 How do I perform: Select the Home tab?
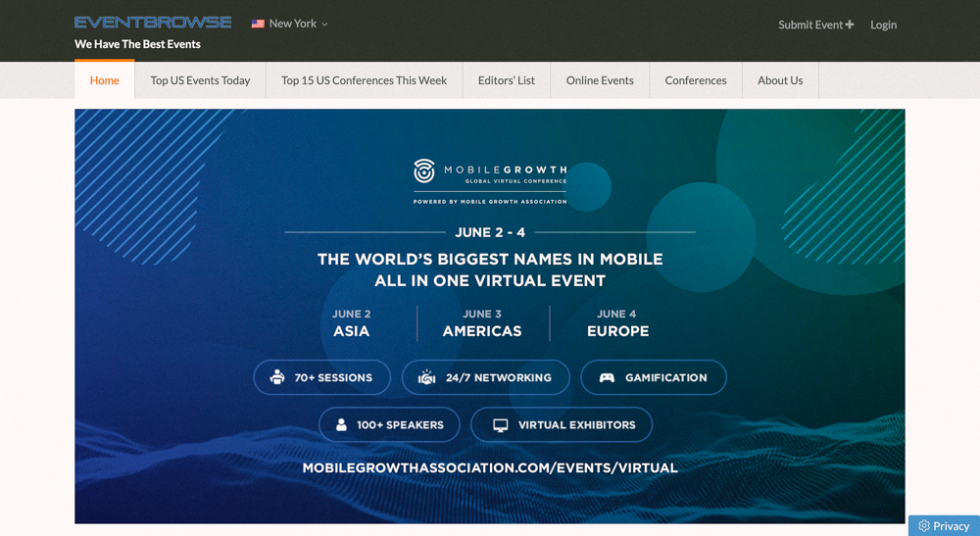click(x=105, y=80)
